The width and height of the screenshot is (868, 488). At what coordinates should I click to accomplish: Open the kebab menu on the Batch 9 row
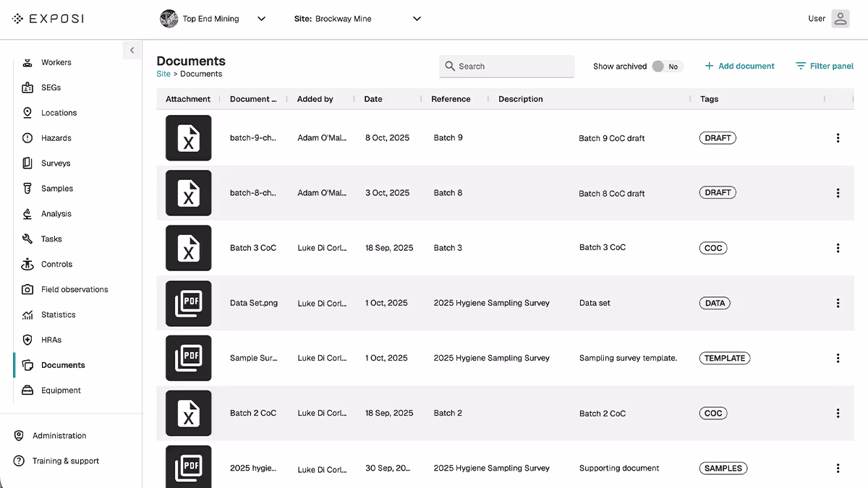coord(838,137)
